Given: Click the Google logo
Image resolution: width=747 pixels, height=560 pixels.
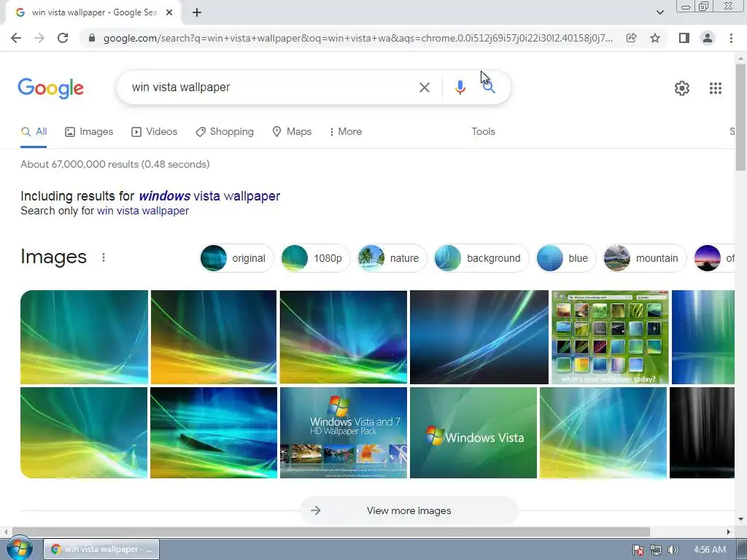Looking at the screenshot, I should (x=51, y=88).
